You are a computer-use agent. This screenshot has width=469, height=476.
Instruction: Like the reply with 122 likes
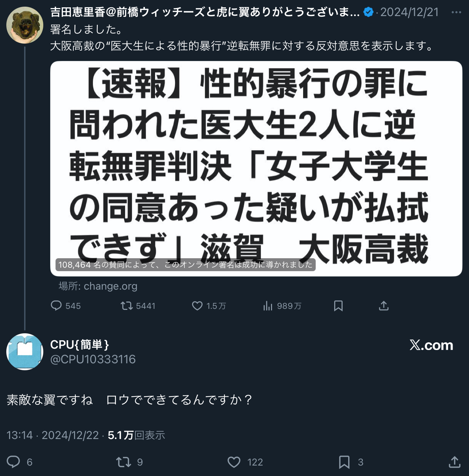(234, 462)
